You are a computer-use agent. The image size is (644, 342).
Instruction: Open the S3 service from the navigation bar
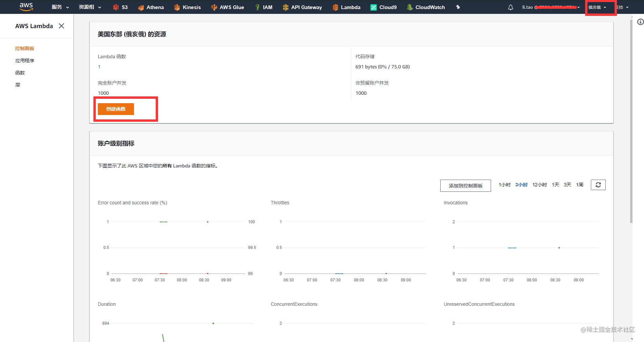(120, 7)
